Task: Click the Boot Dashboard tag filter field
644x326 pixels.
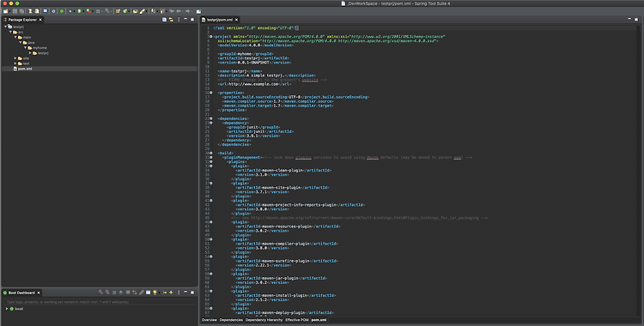Action: click(100, 302)
